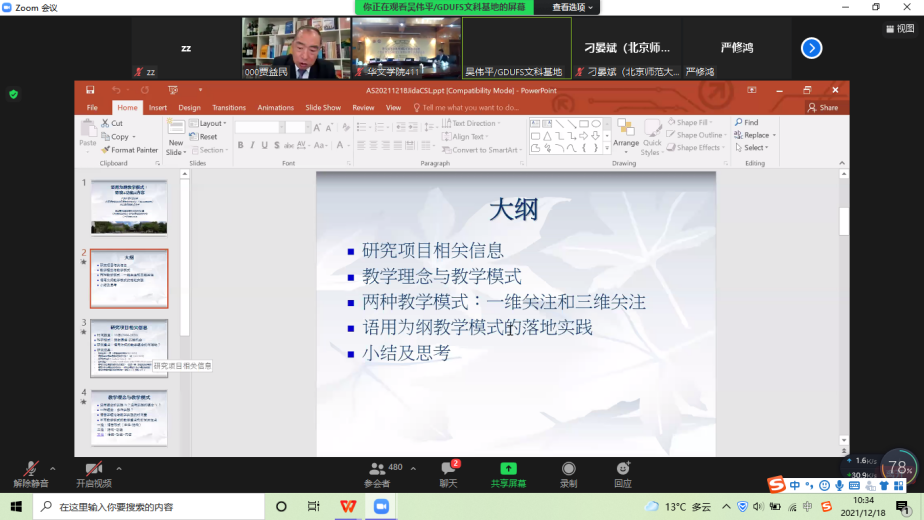Select slide 3 thumbnail 研究项目相关信息
This screenshot has width=924, height=520.
(x=129, y=345)
